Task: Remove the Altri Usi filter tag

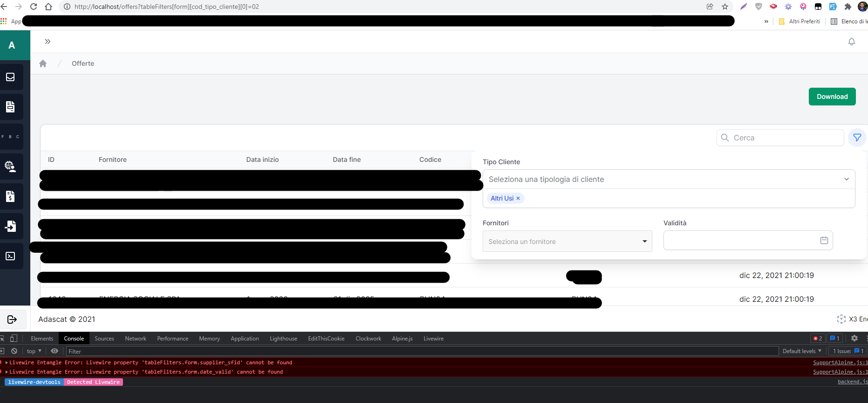Action: [518, 198]
